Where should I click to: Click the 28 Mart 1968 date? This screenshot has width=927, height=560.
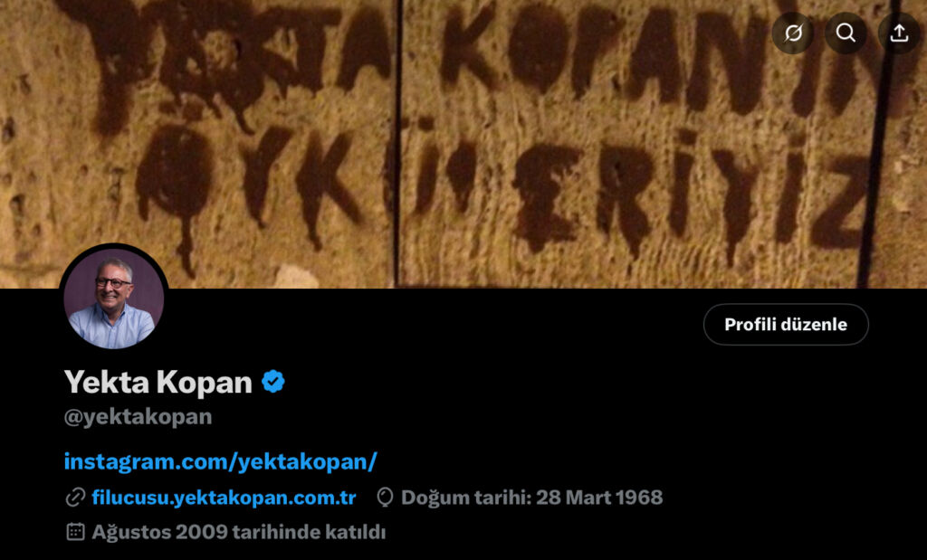(599, 498)
